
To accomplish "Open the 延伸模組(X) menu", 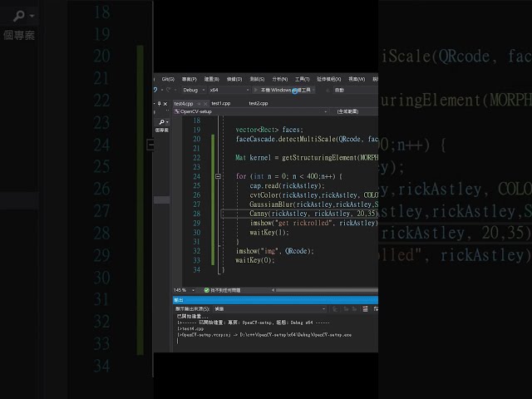I will pyautogui.click(x=329, y=79).
